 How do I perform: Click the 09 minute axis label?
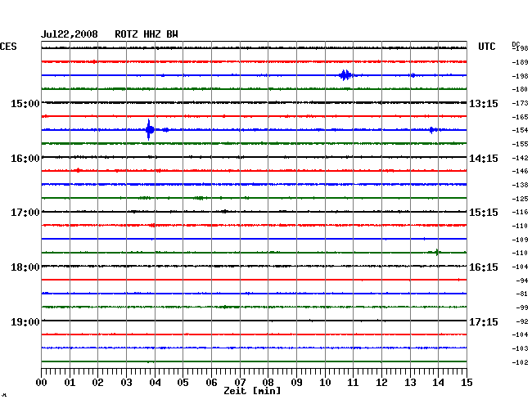296,383
